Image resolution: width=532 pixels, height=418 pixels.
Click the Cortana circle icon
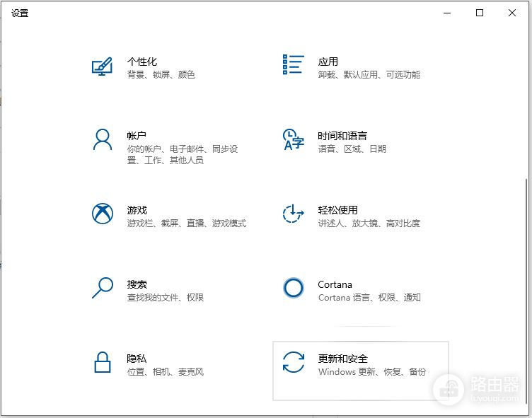[x=293, y=288]
